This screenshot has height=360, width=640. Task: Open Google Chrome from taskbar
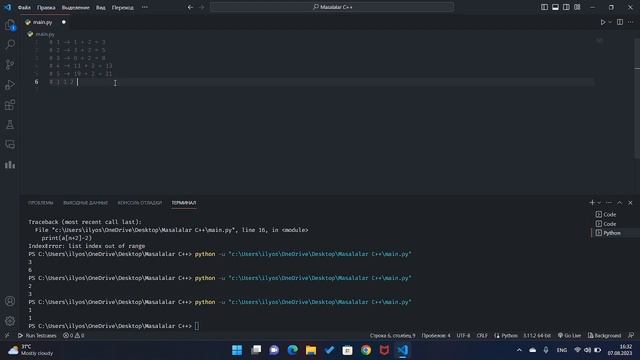pyautogui.click(x=366, y=350)
